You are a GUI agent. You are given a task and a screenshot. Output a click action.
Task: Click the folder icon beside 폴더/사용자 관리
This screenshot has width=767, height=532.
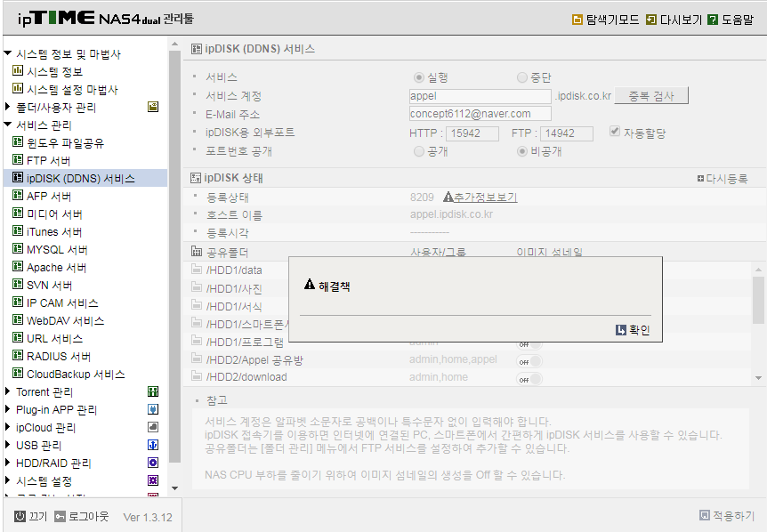153,107
